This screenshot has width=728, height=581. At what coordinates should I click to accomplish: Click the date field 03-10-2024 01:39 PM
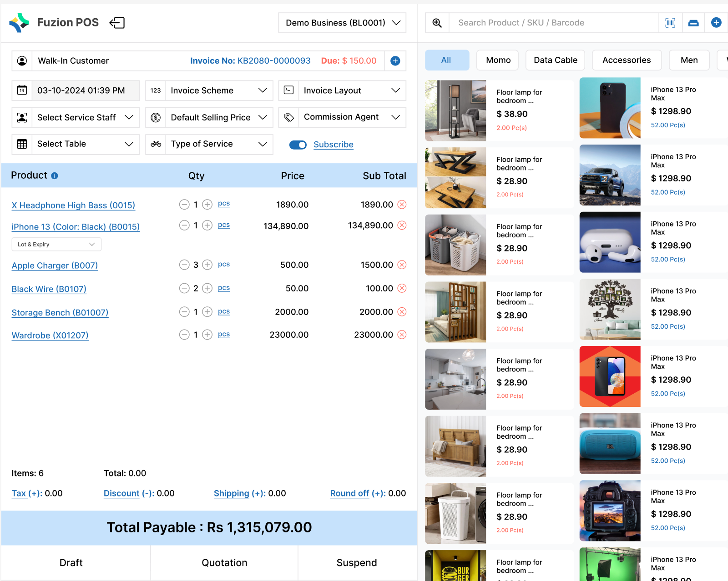(86, 90)
